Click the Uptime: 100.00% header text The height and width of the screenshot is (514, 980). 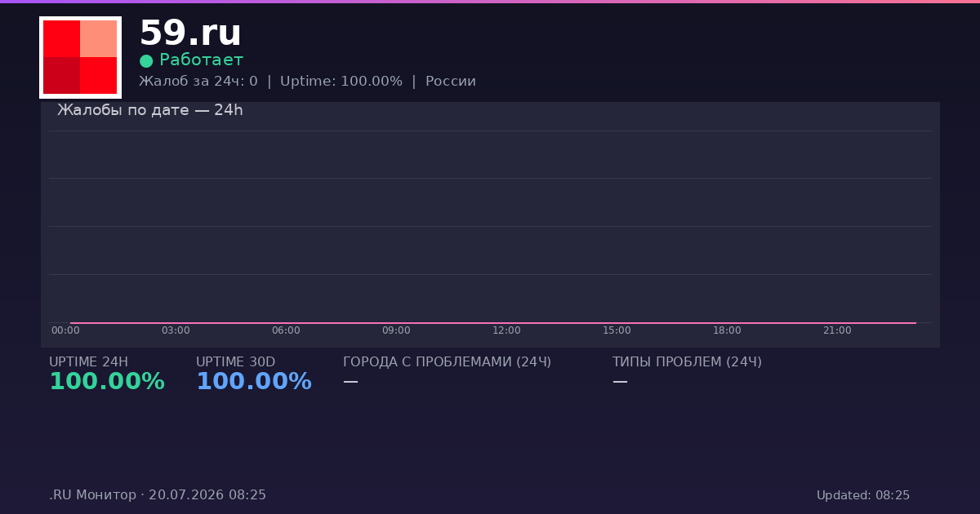(341, 82)
